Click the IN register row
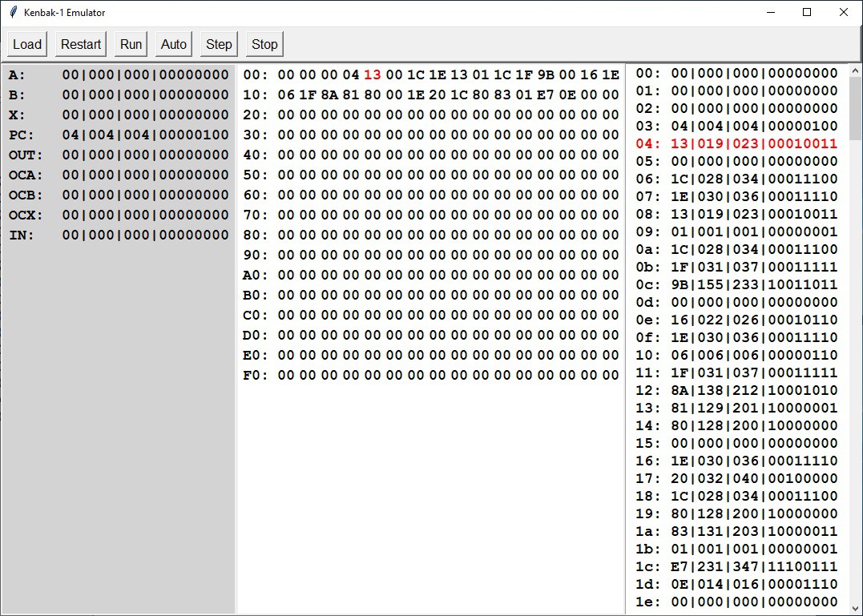 coord(119,235)
